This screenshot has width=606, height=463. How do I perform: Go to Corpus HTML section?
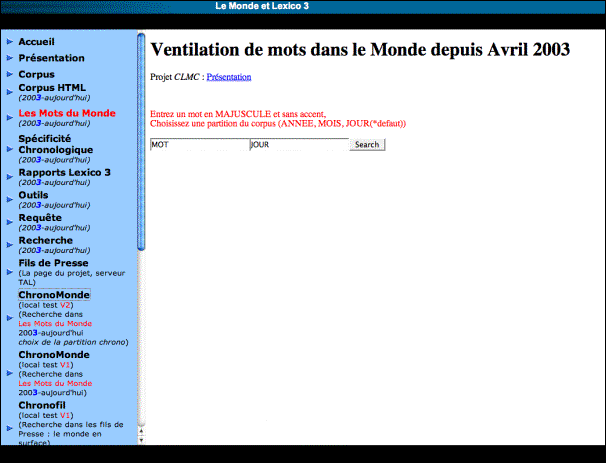pos(52,88)
